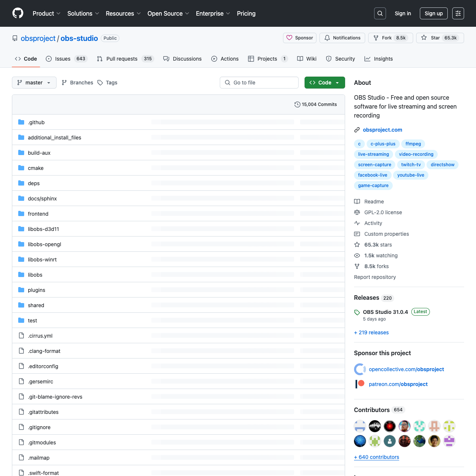Fork the obs-studio repository
The width and height of the screenshot is (476, 476).
click(x=390, y=38)
